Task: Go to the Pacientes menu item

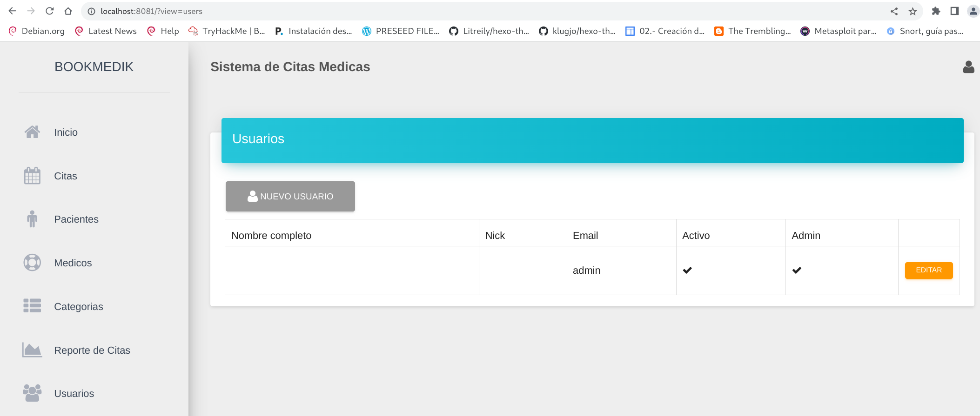Action: coord(76,219)
